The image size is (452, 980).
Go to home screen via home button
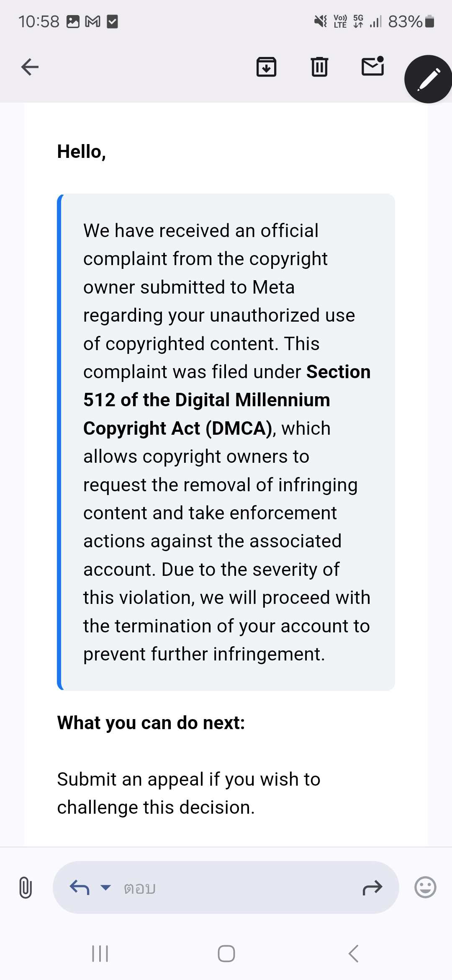point(226,954)
